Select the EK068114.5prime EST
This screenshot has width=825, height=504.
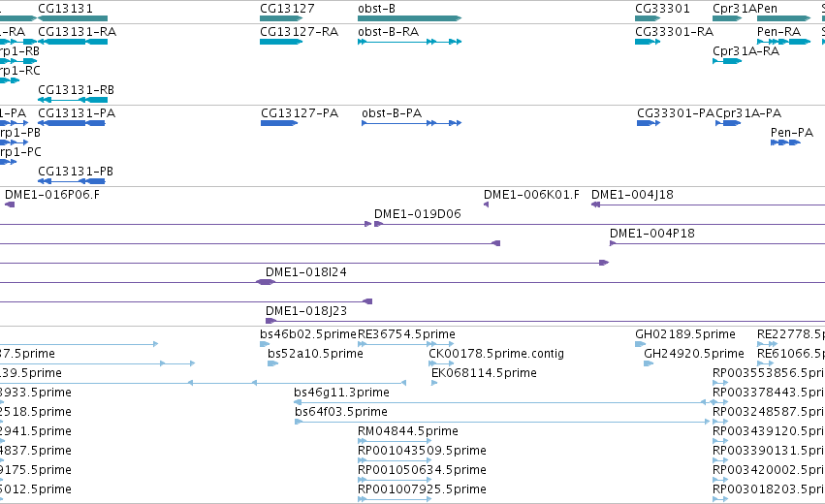point(434,383)
